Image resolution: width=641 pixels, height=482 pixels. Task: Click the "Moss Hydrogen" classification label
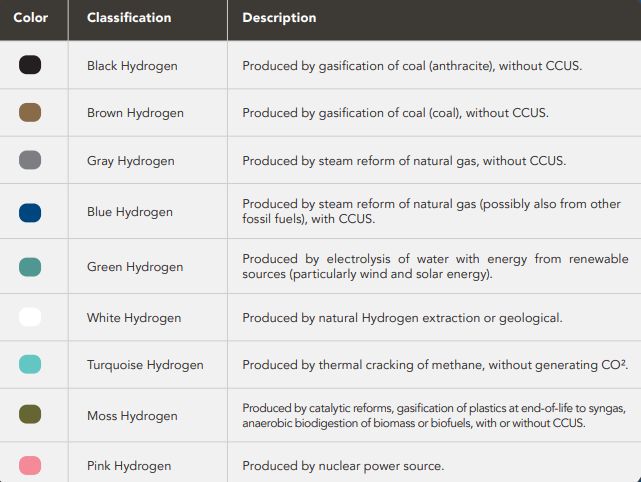point(132,416)
